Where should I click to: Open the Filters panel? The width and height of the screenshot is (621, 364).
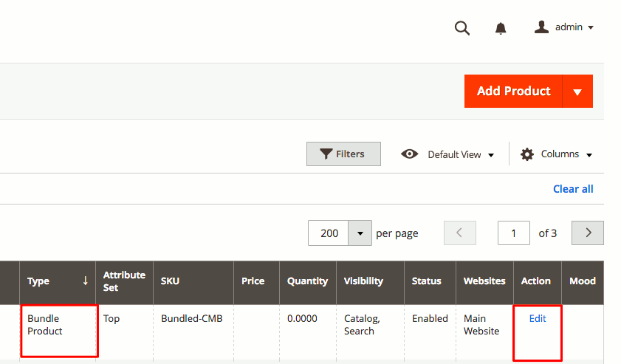click(343, 154)
